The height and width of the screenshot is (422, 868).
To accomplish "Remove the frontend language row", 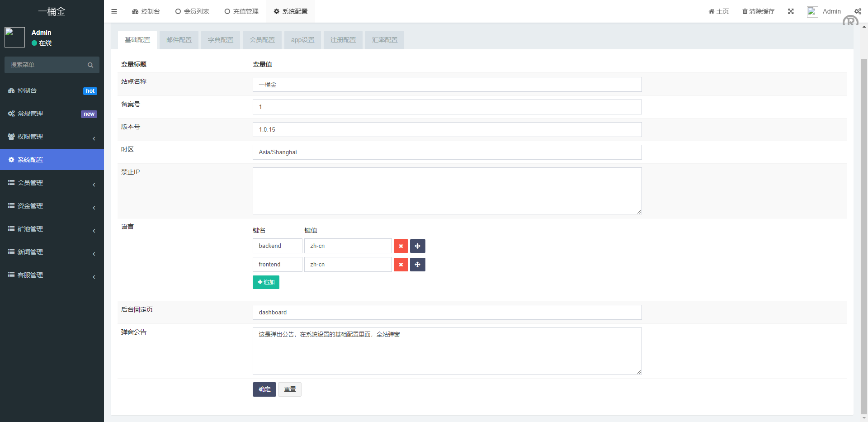I will point(401,265).
